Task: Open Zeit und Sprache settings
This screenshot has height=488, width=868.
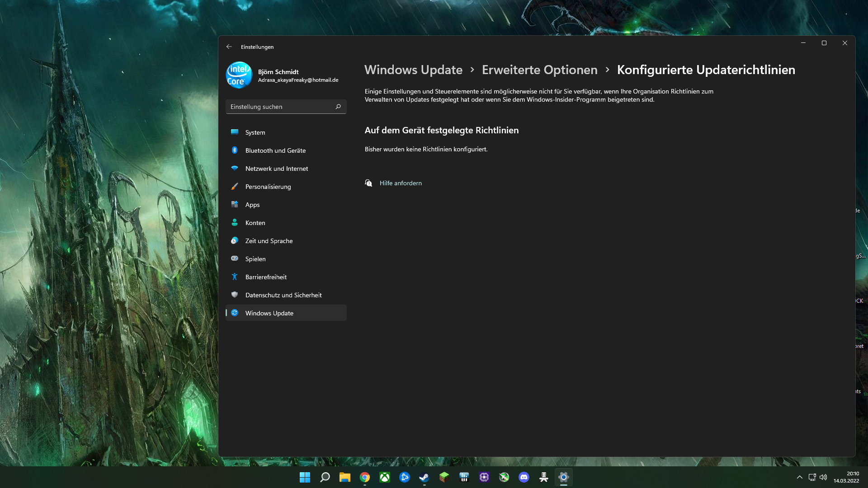Action: pyautogui.click(x=269, y=241)
